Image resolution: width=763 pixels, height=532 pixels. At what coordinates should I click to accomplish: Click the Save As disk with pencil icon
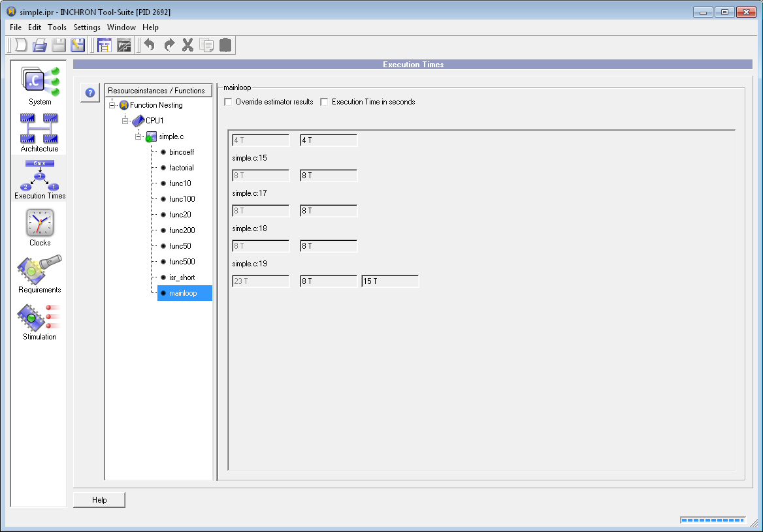click(77, 45)
